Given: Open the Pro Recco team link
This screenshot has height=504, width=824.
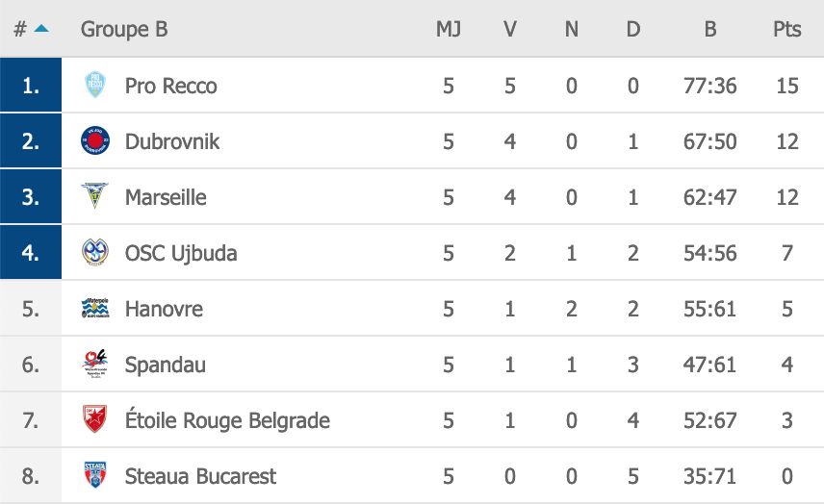Looking at the screenshot, I should click(171, 86).
